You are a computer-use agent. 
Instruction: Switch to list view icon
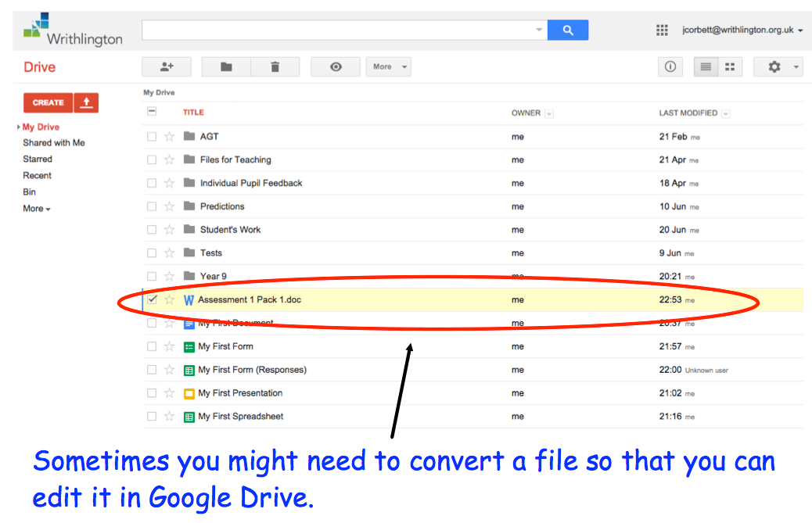tap(706, 66)
